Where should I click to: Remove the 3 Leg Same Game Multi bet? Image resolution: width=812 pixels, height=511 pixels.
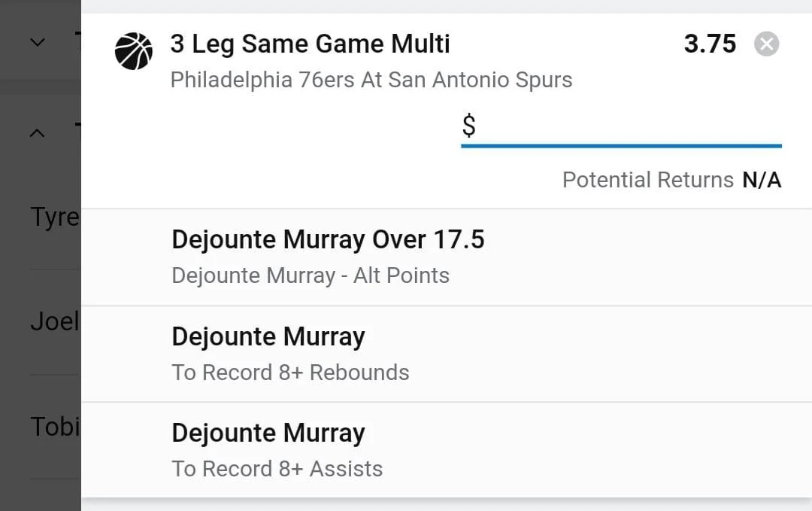[x=766, y=44]
